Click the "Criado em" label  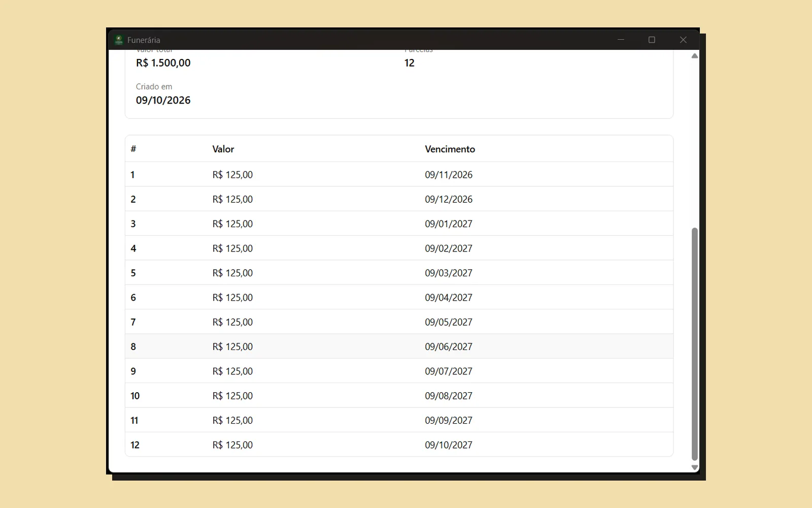pos(154,86)
